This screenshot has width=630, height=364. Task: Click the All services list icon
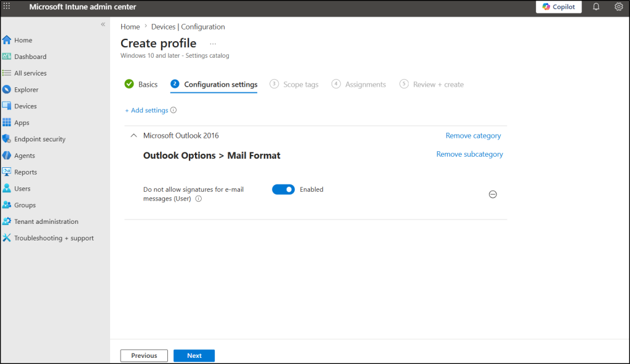[x=7, y=73]
